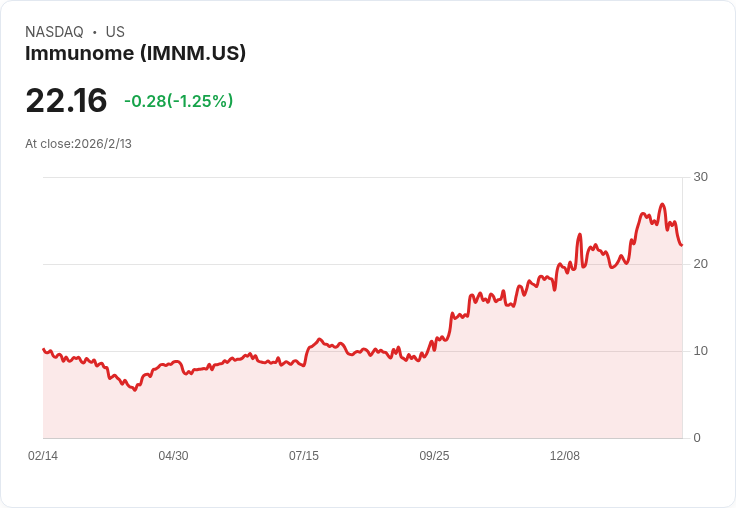Click the sharp spike right after 12/08

579,235
